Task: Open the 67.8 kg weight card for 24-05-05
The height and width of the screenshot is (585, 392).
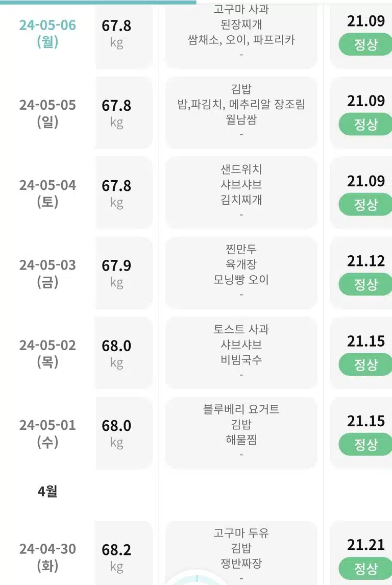Action: pos(124,113)
